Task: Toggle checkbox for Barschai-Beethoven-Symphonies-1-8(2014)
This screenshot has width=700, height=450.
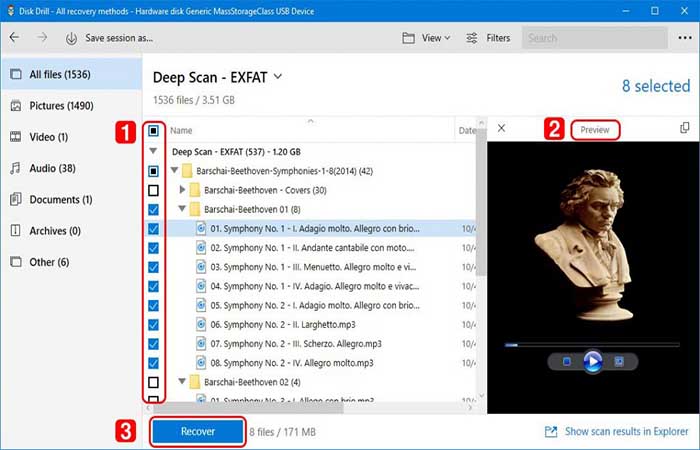Action: (153, 171)
